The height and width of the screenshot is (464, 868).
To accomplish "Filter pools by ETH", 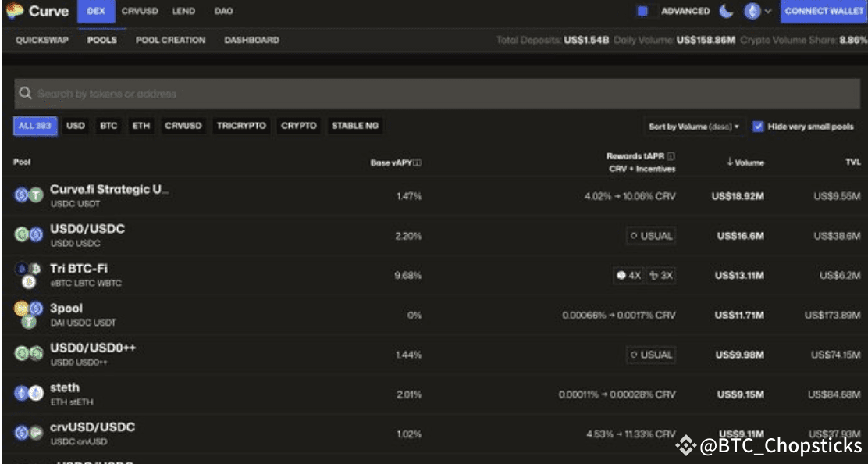I will (141, 126).
